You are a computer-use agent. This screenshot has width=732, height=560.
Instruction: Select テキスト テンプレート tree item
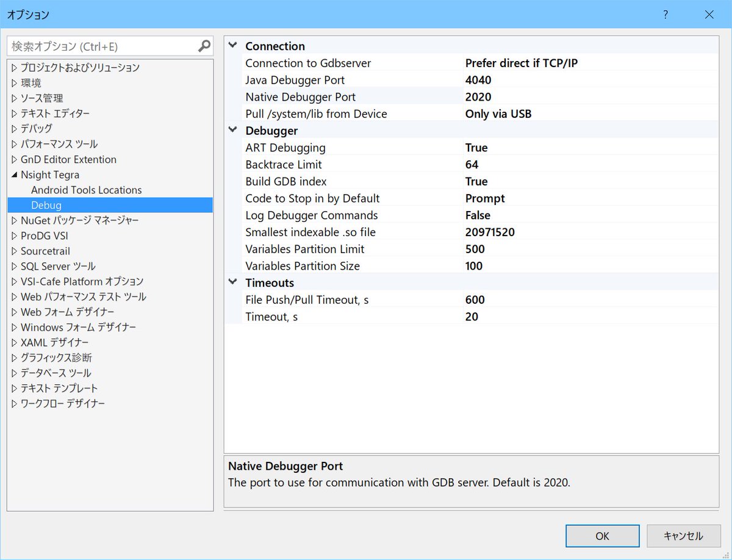(x=59, y=388)
